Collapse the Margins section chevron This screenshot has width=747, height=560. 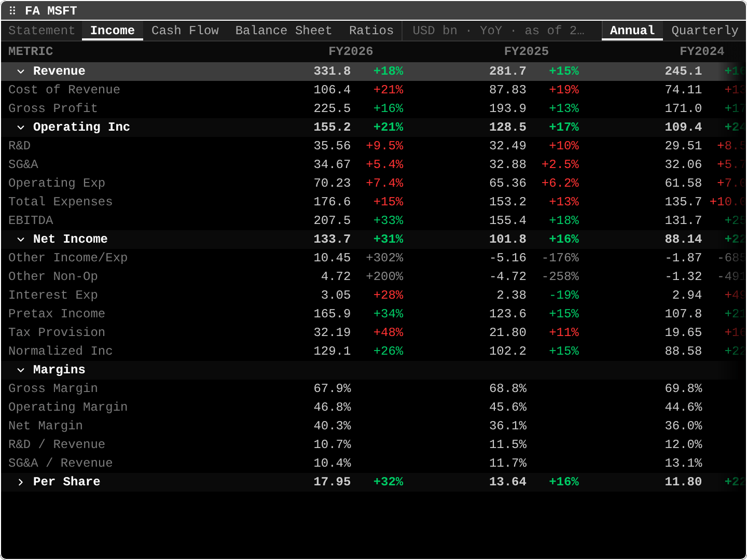click(21, 370)
